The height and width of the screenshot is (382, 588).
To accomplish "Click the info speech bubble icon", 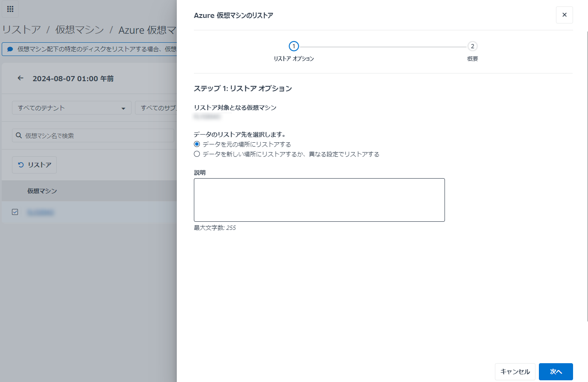I will click(10, 49).
